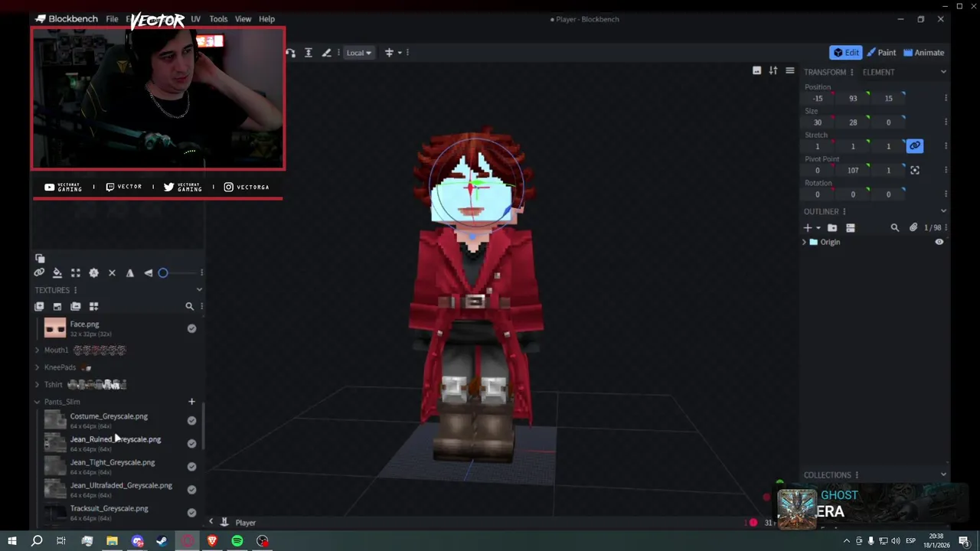This screenshot has width=980, height=551.
Task: Click the texture group folder icon
Action: pyautogui.click(x=76, y=306)
